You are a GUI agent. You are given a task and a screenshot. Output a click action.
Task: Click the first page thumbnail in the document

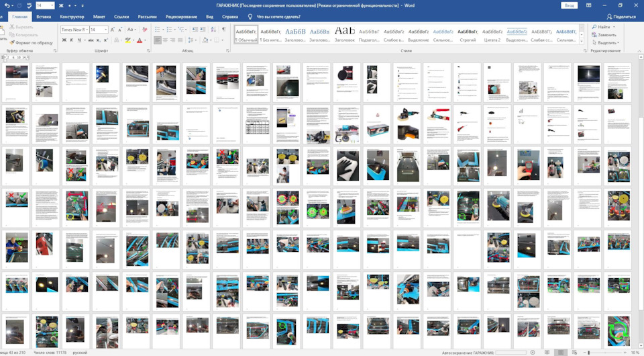point(16,82)
